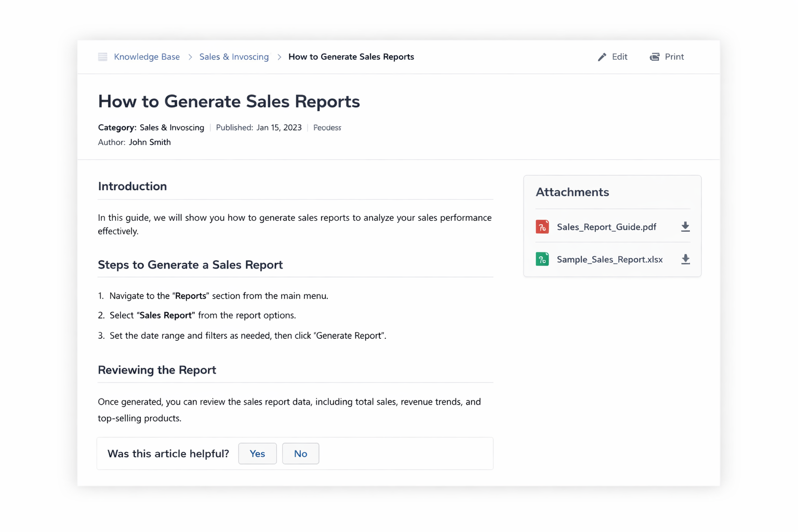The width and height of the screenshot is (798, 532).
Task: Click the Edit text label
Action: [x=619, y=57]
